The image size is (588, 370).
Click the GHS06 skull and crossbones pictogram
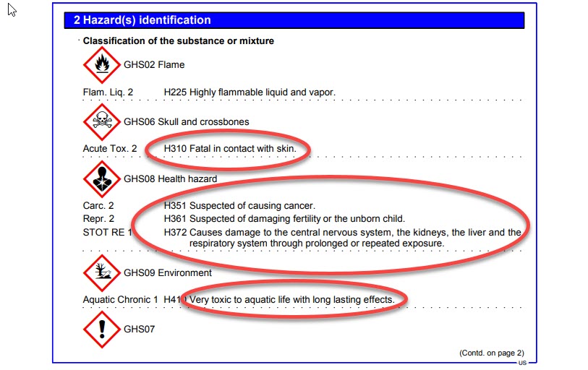coord(102,121)
